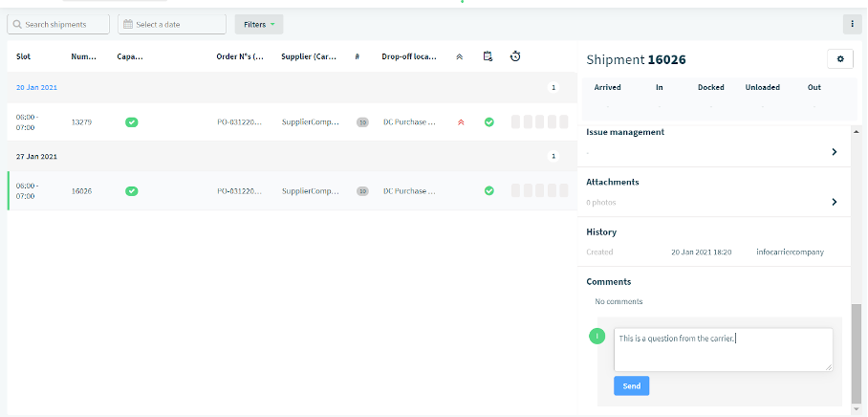The image size is (868, 417).
Task: Click the Arrived status step
Action: tap(607, 87)
